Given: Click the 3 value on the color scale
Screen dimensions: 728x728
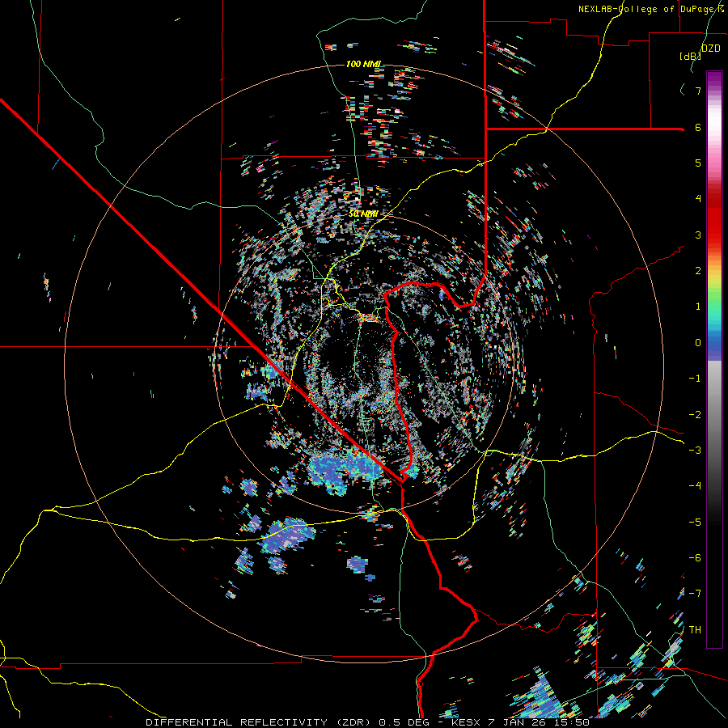Looking at the screenshot, I should [698, 235].
